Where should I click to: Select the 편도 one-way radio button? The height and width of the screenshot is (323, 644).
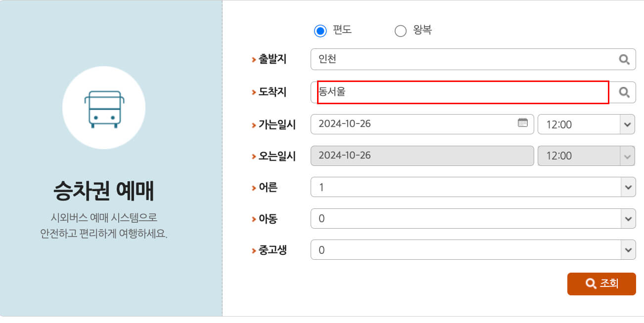click(x=320, y=30)
